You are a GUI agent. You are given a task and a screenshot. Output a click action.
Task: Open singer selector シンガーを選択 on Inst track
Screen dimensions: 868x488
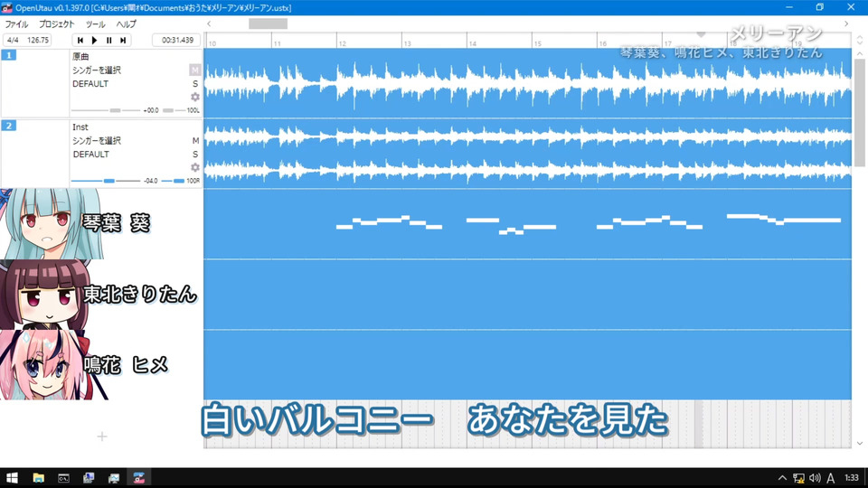[97, 141]
